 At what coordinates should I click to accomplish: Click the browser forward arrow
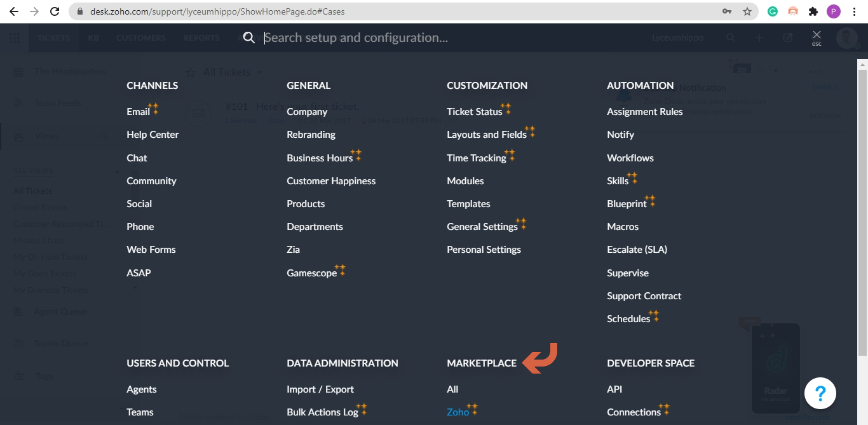point(34,11)
